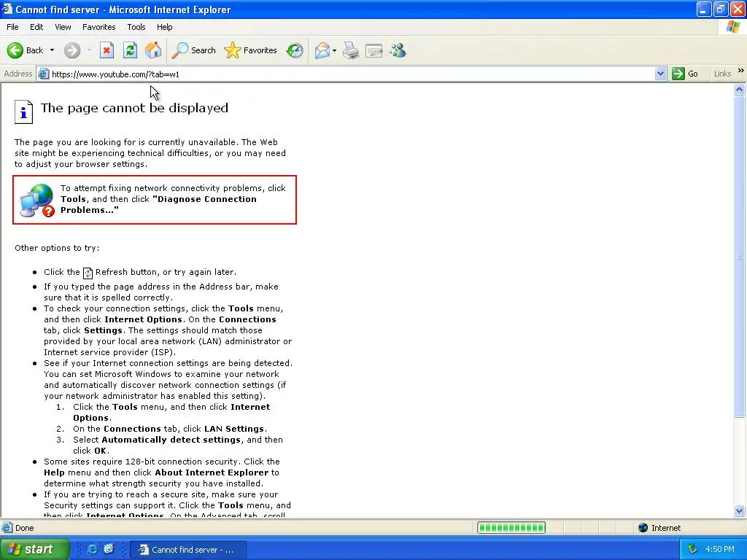Click the status bar progress indicator
Viewport: 747px width, 560px height.
(511, 528)
